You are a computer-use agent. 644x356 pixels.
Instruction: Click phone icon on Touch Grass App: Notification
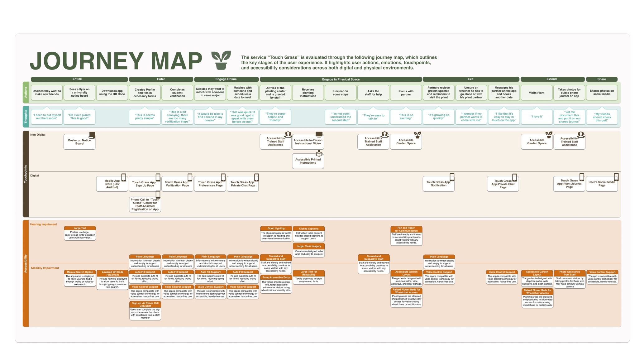452,177
